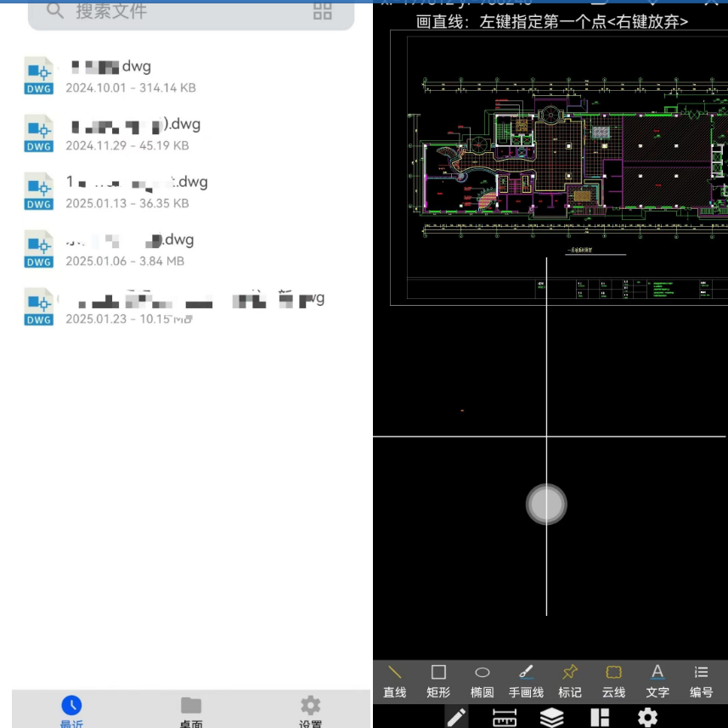Pick the 标记 pin marker tool

click(570, 680)
